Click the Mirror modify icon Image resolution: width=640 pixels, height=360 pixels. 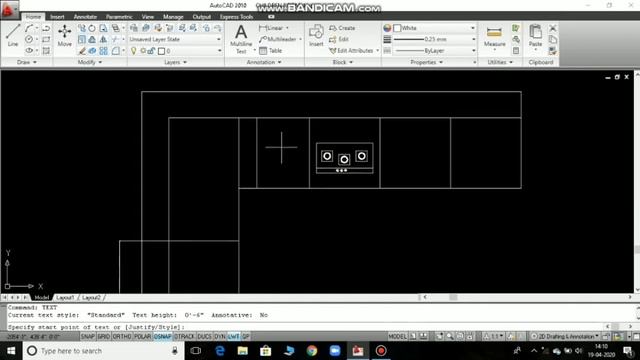click(103, 39)
